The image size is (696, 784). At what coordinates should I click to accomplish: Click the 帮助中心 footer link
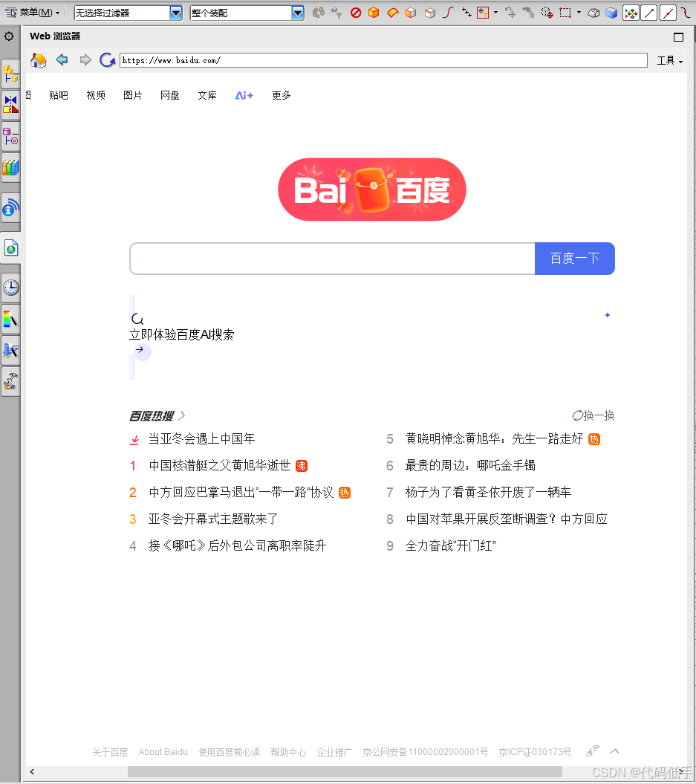click(x=288, y=752)
